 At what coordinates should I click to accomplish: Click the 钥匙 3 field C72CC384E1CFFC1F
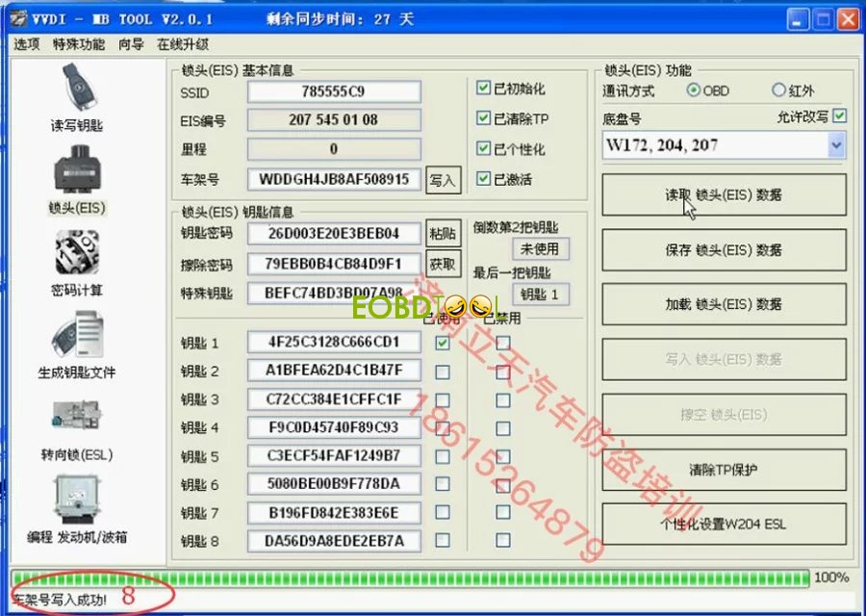(x=334, y=398)
